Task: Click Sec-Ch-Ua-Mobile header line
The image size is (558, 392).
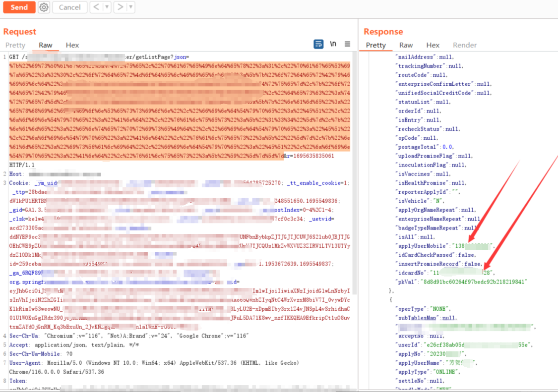Action: [41, 354]
